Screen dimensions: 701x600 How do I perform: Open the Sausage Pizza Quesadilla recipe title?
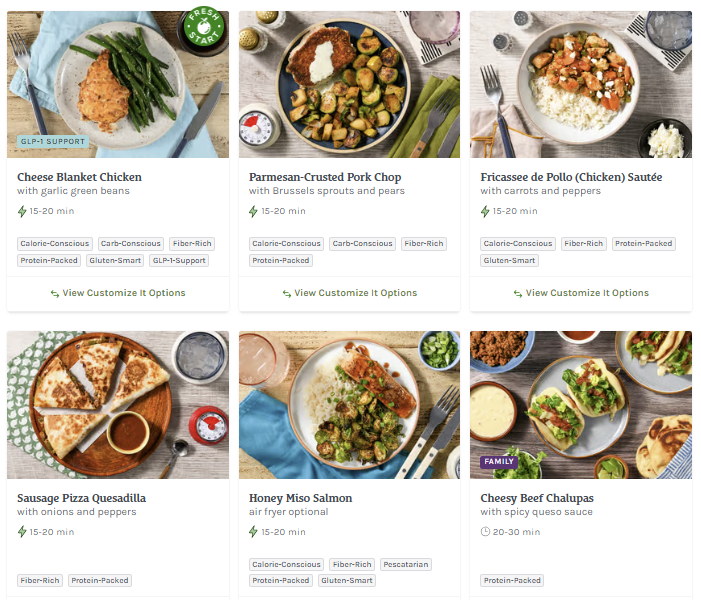click(x=81, y=498)
